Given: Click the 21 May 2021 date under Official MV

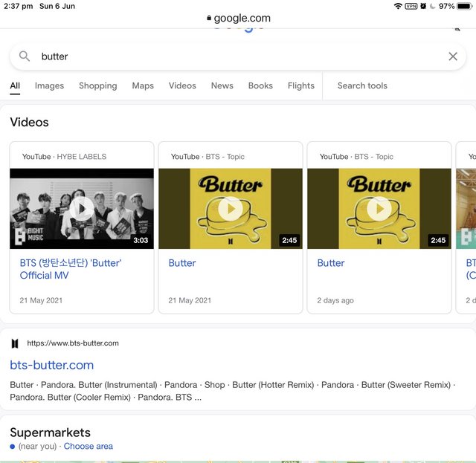Looking at the screenshot, I should [41, 300].
